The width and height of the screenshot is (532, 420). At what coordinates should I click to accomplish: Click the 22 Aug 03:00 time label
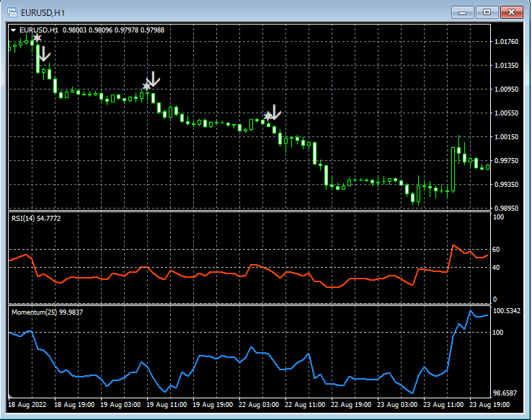pos(259,405)
